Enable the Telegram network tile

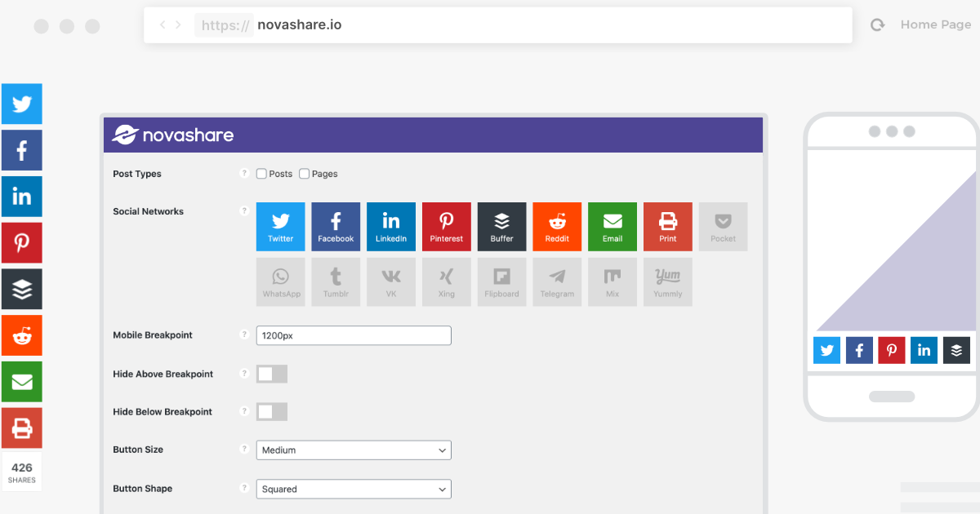[557, 281]
